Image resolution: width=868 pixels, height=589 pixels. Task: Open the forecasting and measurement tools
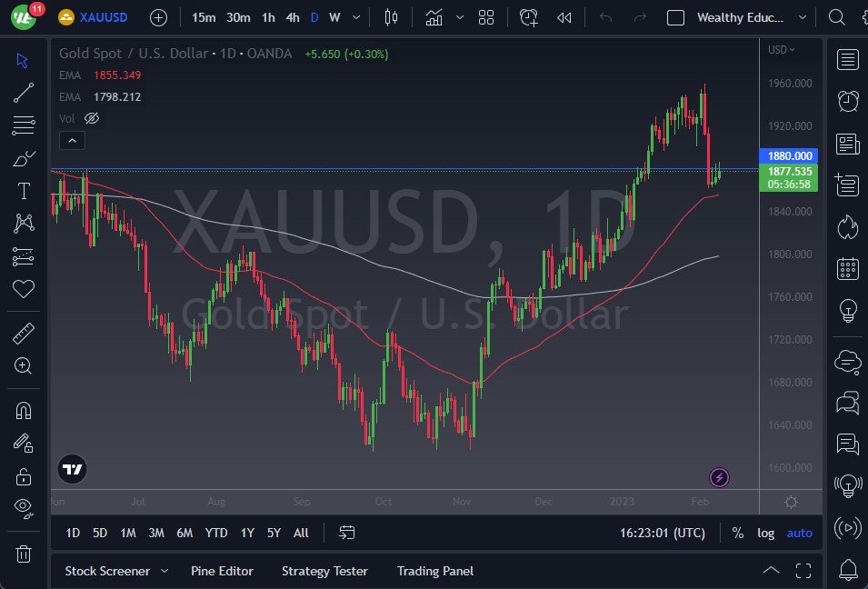[x=23, y=256]
